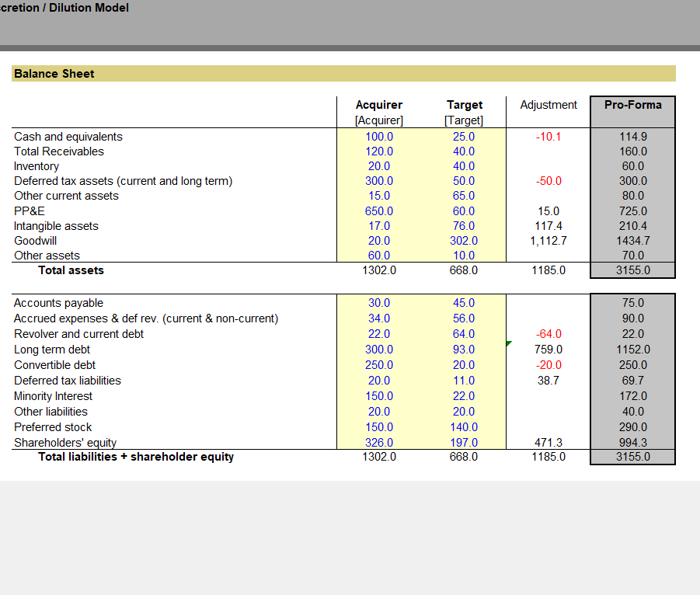Click the deferred tax asset adjustment -50.0

549,181
